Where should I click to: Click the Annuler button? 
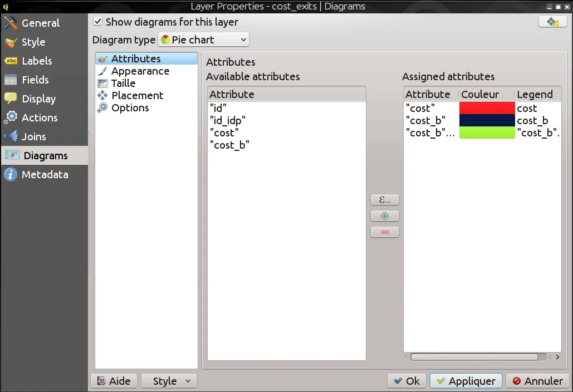tap(537, 381)
